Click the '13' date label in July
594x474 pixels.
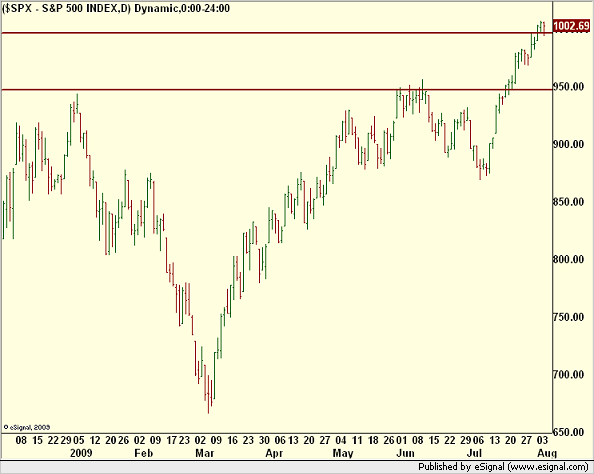[x=494, y=440]
